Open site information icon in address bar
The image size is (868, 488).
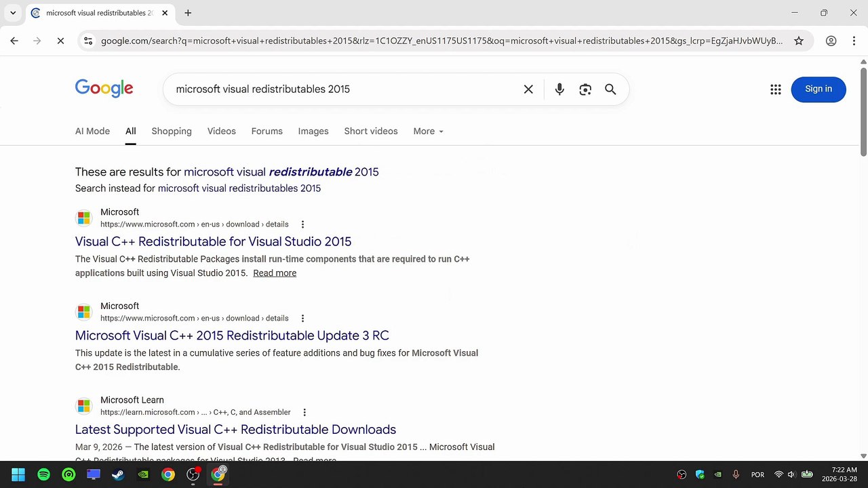point(88,41)
